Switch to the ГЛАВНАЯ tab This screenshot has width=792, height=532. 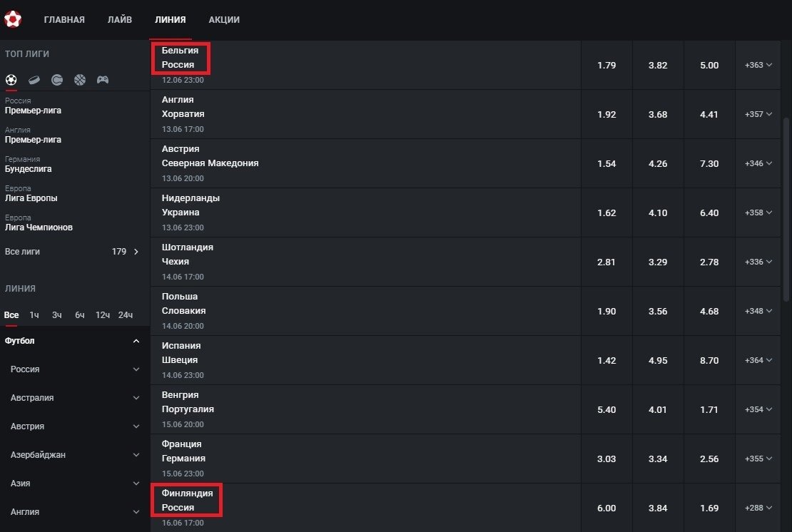tap(64, 20)
